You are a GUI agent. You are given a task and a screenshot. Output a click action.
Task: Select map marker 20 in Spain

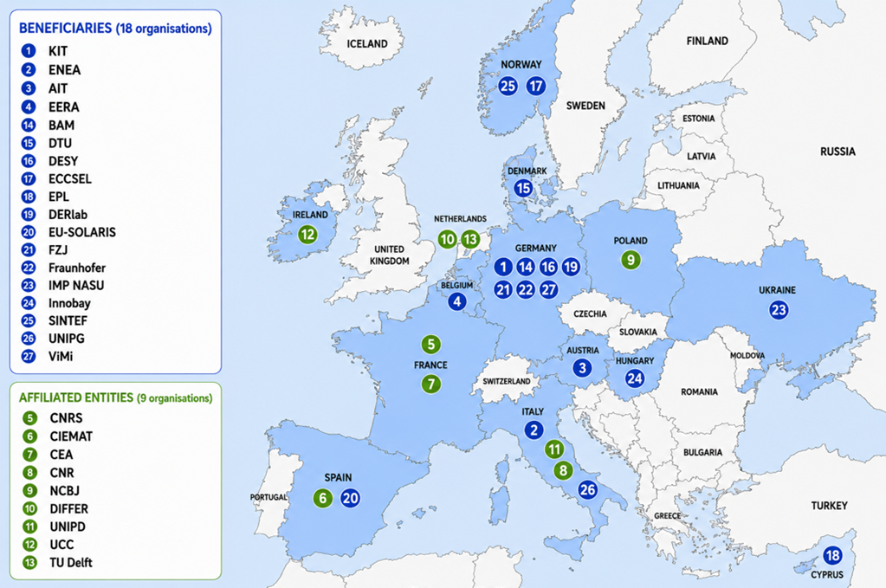coord(351,498)
